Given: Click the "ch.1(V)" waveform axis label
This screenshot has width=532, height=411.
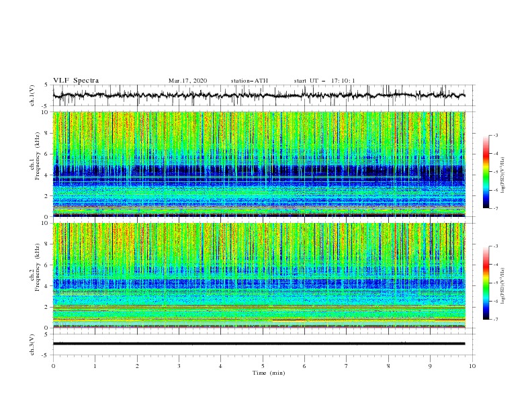Looking at the screenshot, I should (32, 95).
